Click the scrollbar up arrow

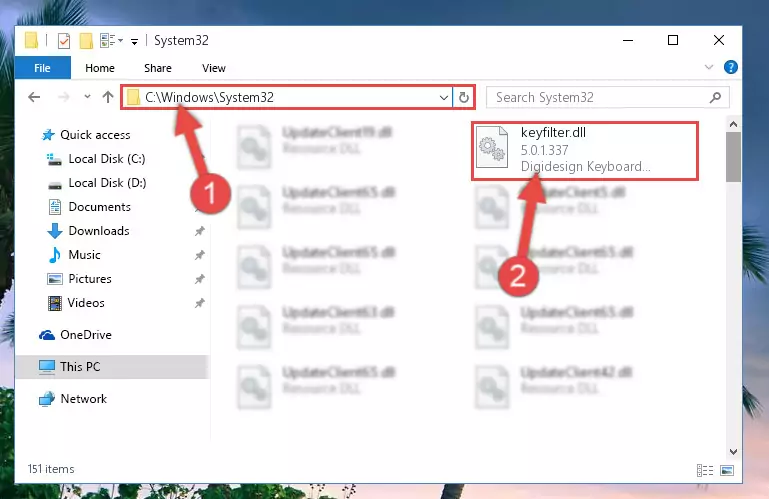click(733, 124)
